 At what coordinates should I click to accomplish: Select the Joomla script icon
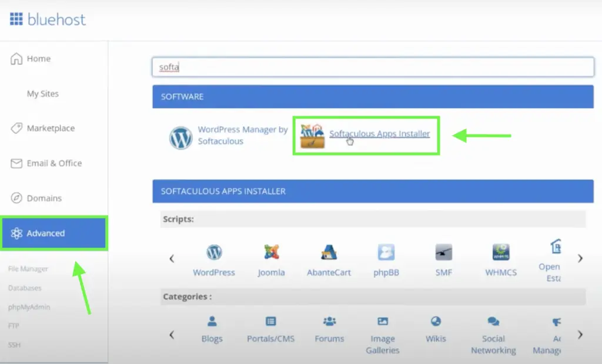pos(272,252)
